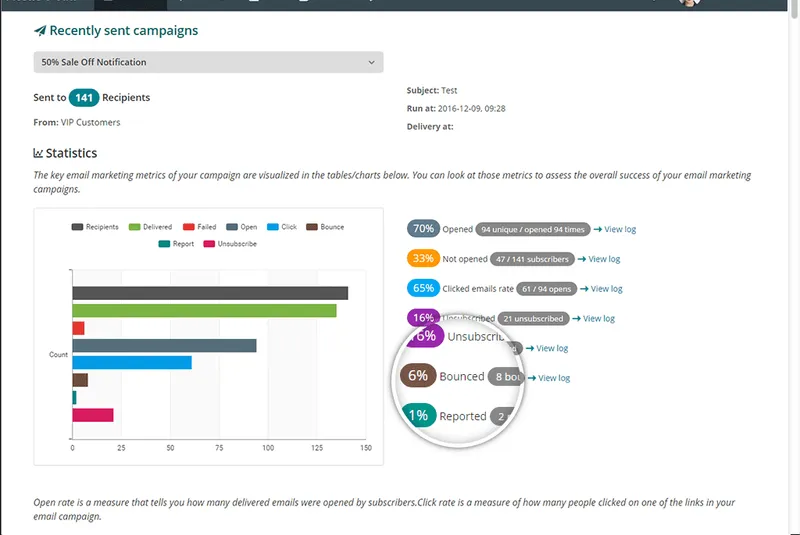
Task: Click the dropdown chevron in campaign selector
Action: coord(371,62)
